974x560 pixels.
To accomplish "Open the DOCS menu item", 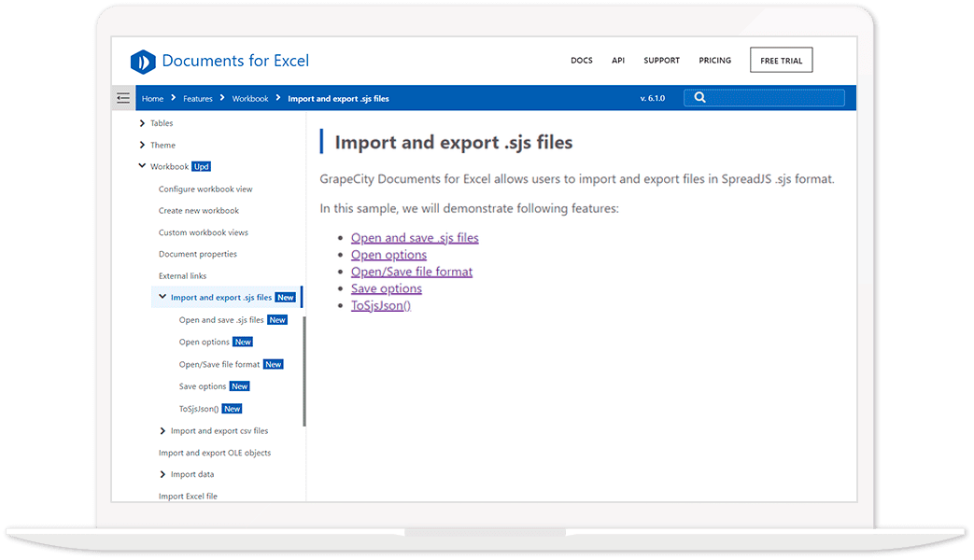I will pyautogui.click(x=581, y=60).
